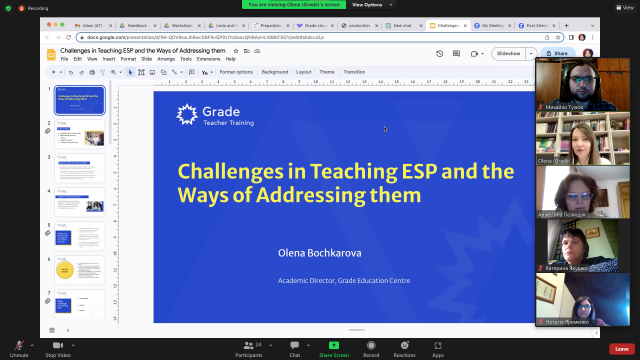The image size is (640, 360).
Task: Open the Insert menu in Slides
Action: (109, 59)
